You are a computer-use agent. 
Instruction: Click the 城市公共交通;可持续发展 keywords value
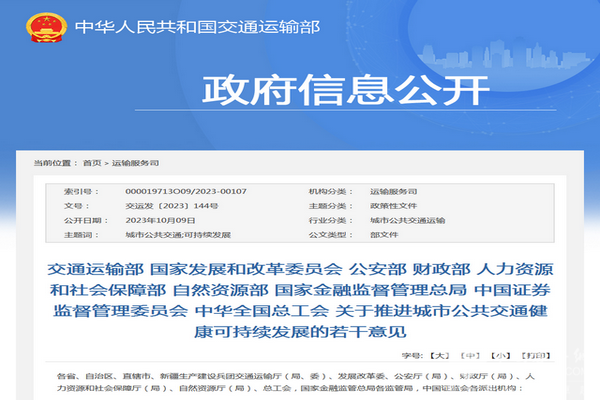173,234
